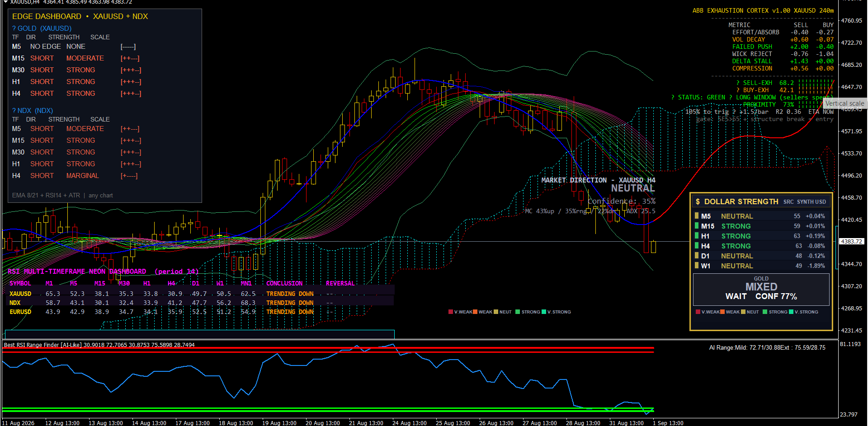This screenshot has height=426, width=868.
Task: Click the green H4 status square in Dollar Strength
Action: (x=697, y=245)
